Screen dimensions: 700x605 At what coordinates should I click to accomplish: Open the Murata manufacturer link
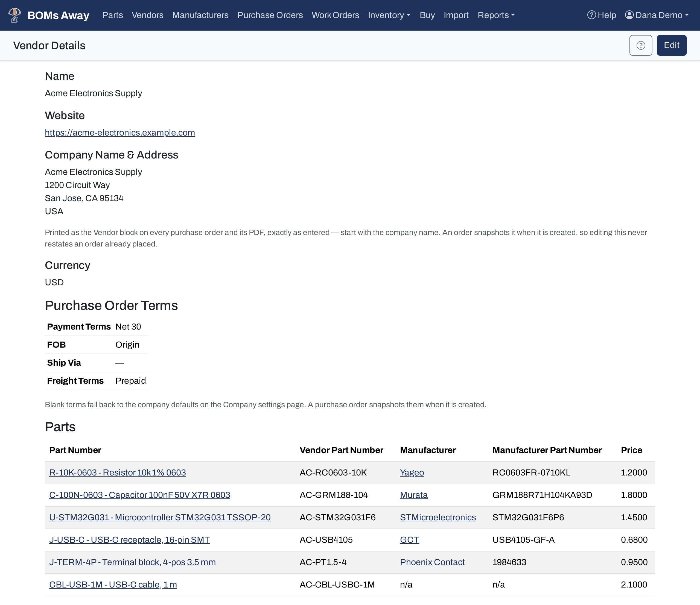tap(414, 495)
